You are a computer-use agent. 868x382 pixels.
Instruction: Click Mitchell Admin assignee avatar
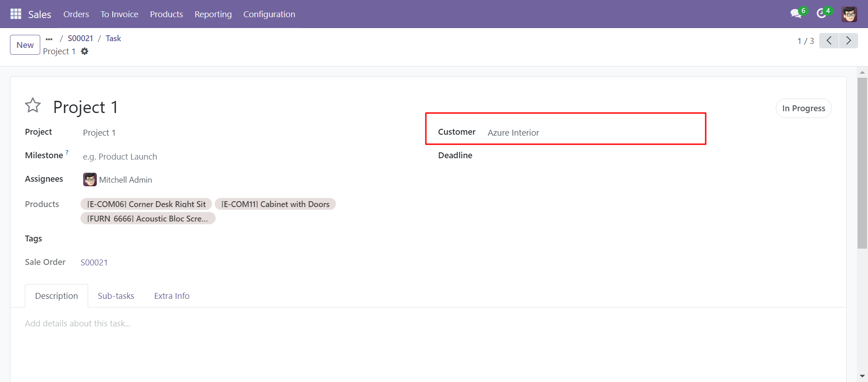click(90, 179)
